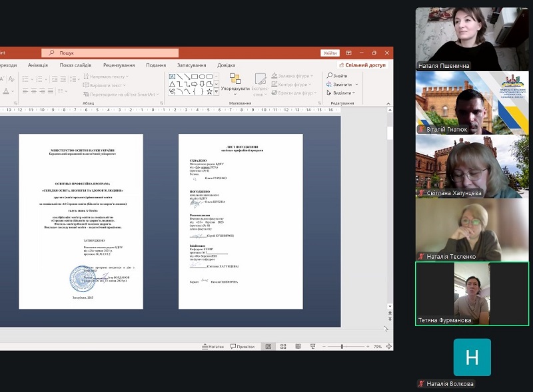This screenshot has width=533, height=392.
Task: Open Замінити (Replace) dropdown
Action: click(x=342, y=85)
